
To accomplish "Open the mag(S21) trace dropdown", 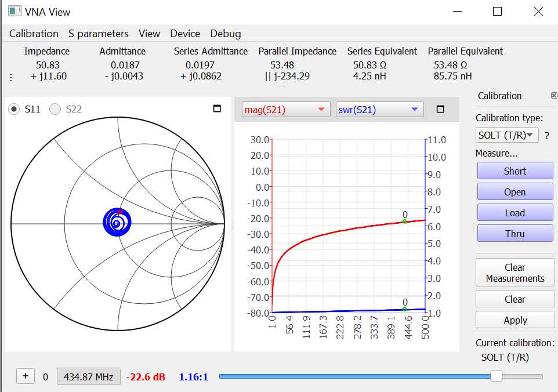I will click(x=286, y=110).
